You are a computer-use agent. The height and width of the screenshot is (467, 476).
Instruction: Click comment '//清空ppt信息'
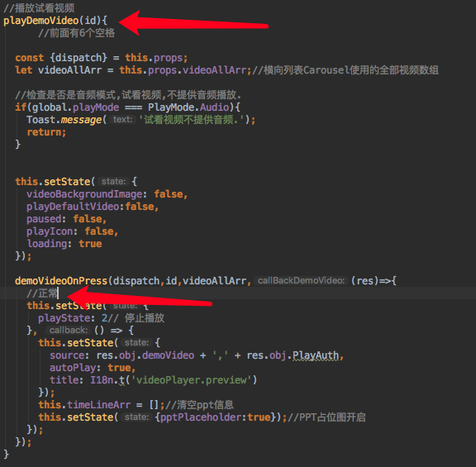(x=199, y=405)
